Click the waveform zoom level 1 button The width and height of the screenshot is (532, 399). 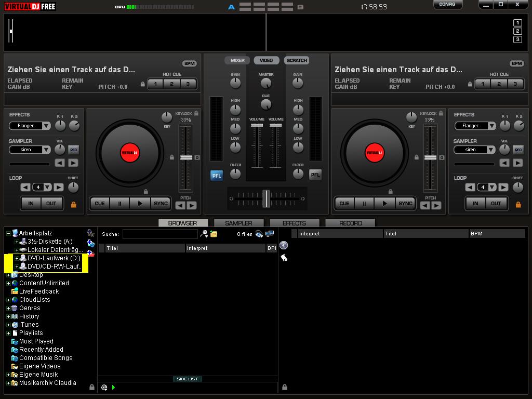click(517, 23)
